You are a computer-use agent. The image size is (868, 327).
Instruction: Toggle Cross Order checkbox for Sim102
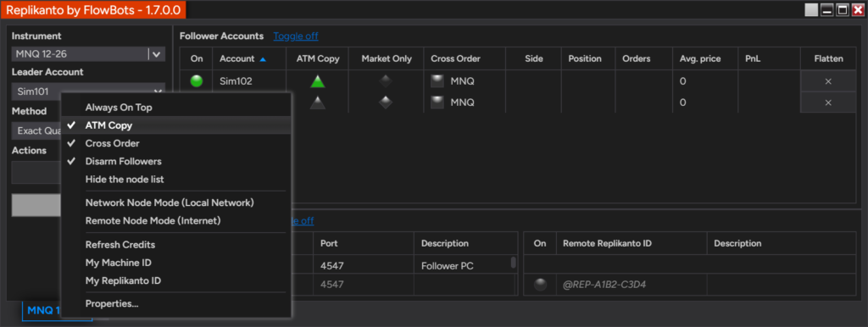coord(437,81)
